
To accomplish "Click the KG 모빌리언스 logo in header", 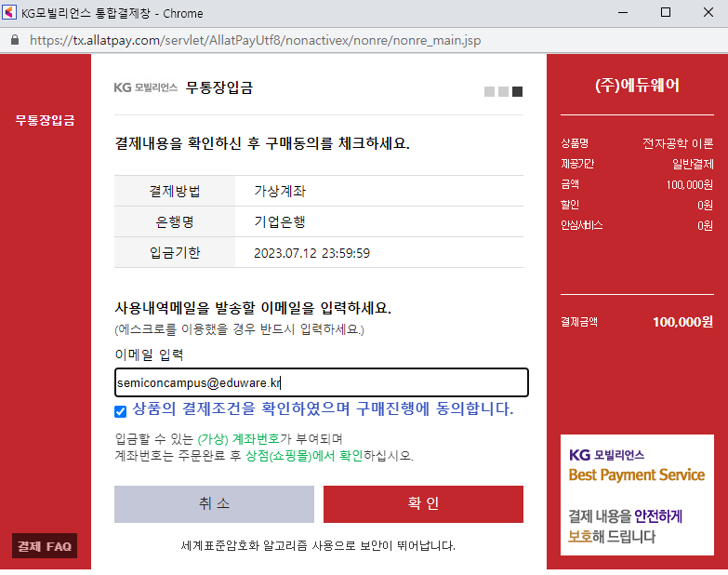I will click(x=146, y=87).
